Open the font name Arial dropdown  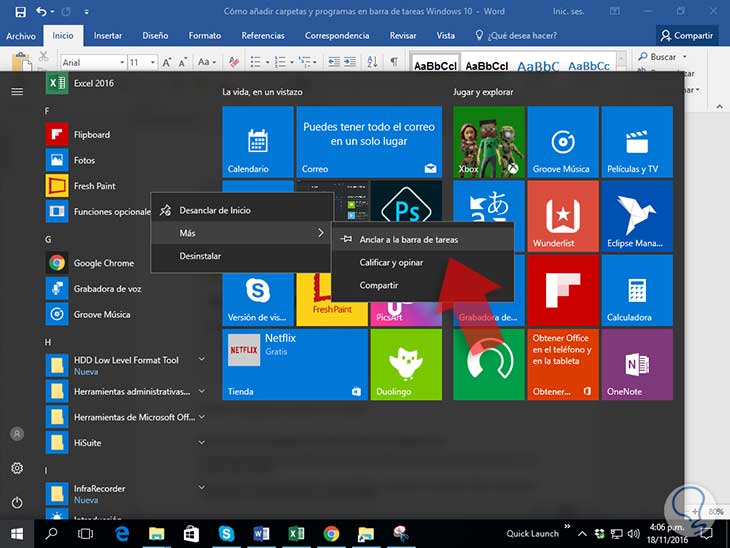coord(122,62)
